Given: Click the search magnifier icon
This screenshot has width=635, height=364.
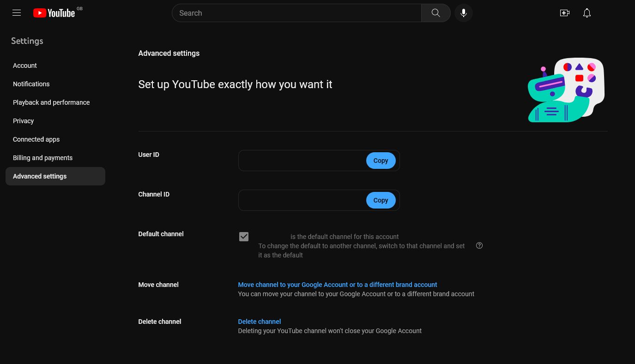Looking at the screenshot, I should (x=435, y=13).
